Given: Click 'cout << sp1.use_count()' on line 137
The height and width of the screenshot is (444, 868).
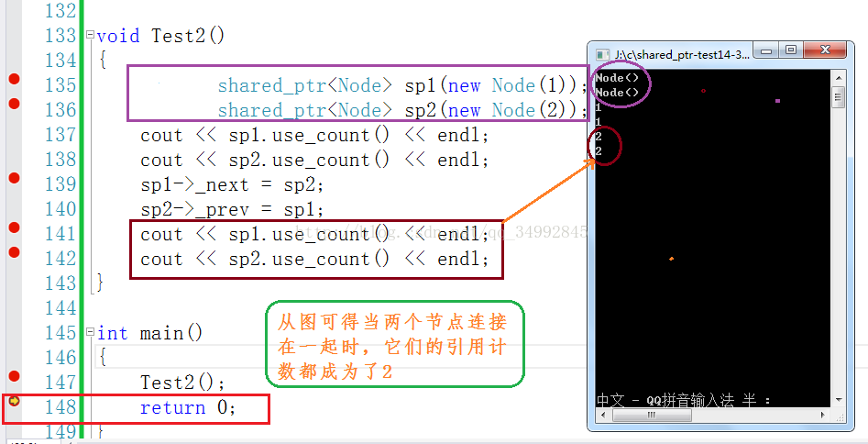Looking at the screenshot, I should pos(265,136).
